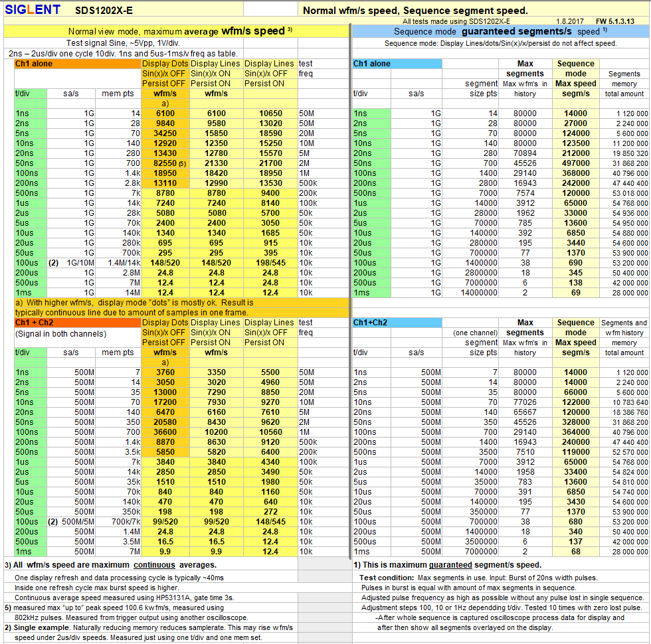
Task: Select the SDS1202X-E model cell beside the SIGLENT logo
Action: pyautogui.click(x=104, y=11)
